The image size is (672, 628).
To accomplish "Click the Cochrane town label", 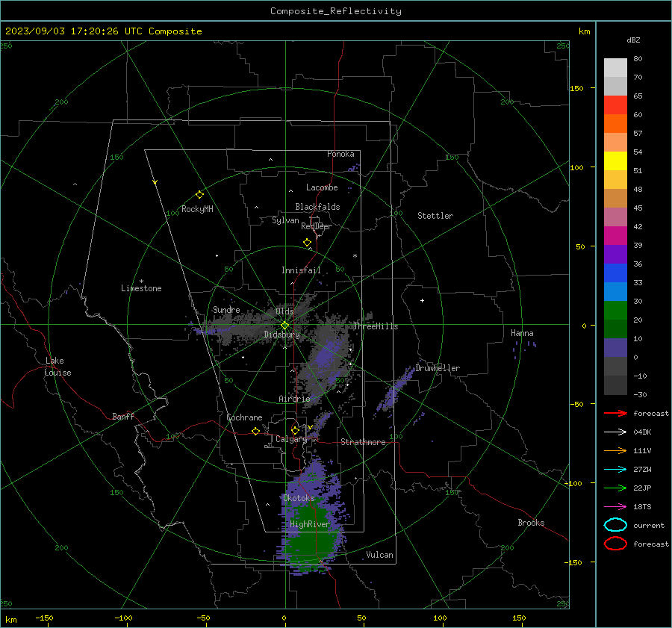I will [244, 417].
